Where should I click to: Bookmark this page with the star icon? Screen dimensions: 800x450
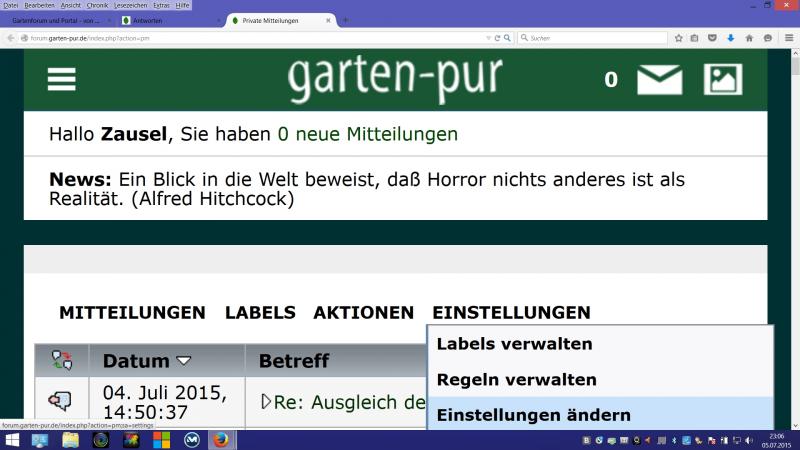pyautogui.click(x=679, y=38)
